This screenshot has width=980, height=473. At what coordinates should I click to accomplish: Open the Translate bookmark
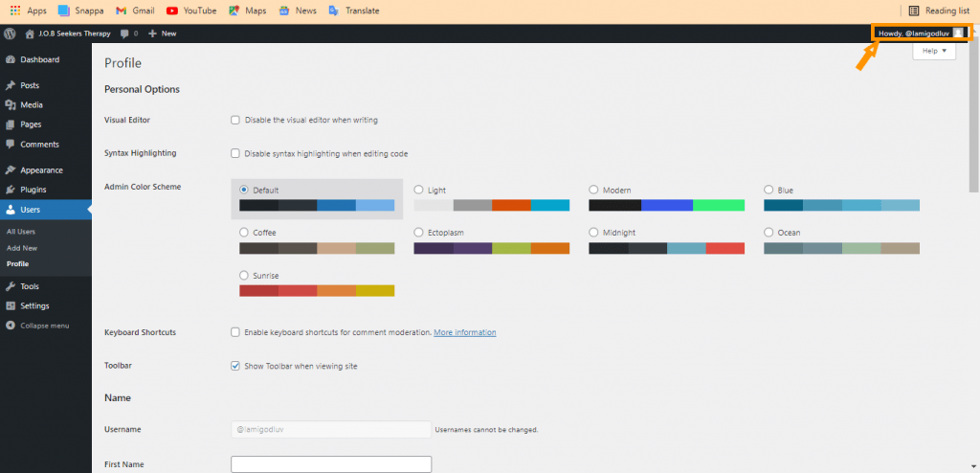pyautogui.click(x=354, y=11)
